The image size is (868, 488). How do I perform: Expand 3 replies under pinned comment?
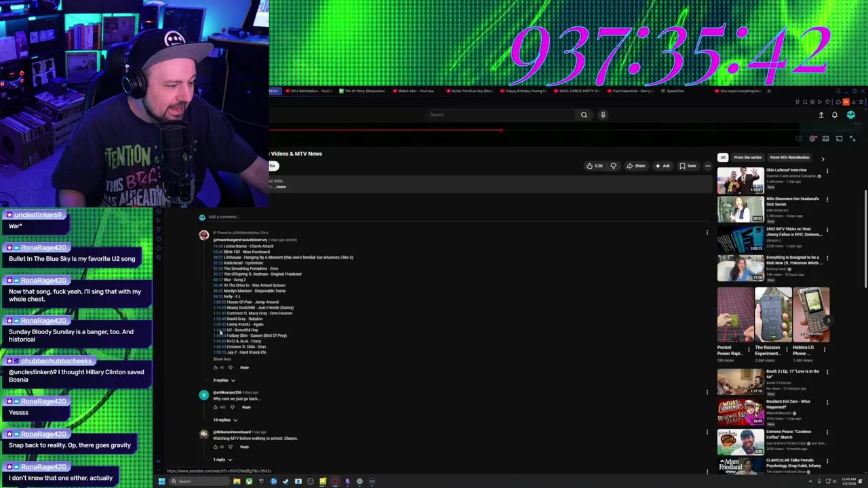click(224, 380)
